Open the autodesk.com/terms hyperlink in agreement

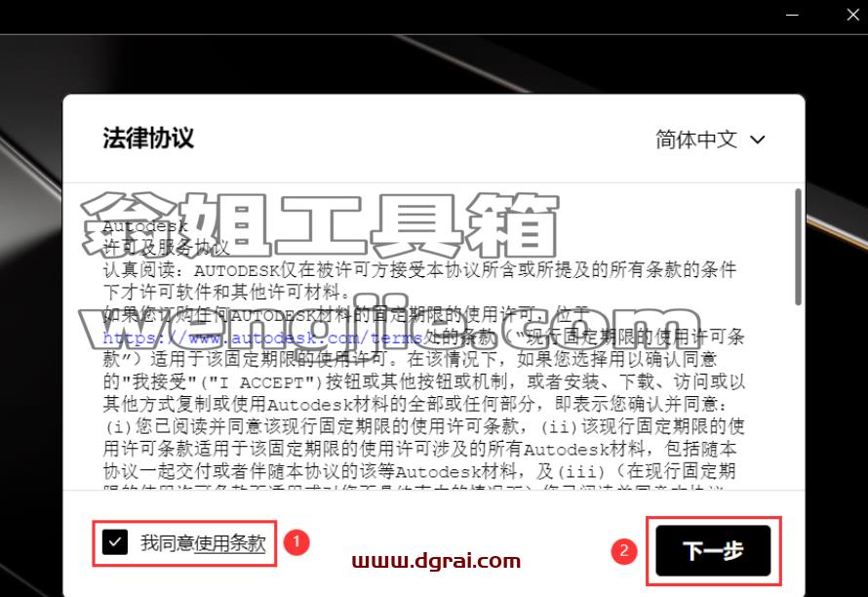[x=262, y=338]
